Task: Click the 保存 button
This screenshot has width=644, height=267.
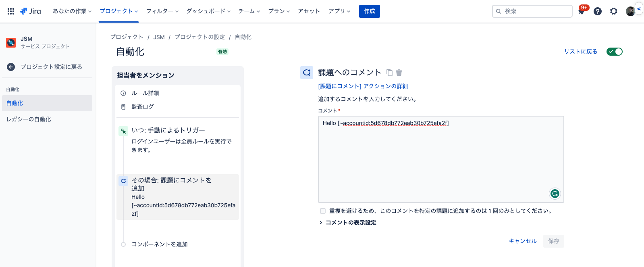Action: click(x=554, y=241)
